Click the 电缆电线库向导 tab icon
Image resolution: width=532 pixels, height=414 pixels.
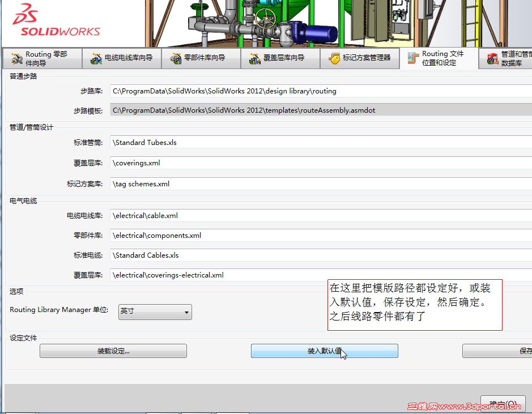tap(96, 59)
